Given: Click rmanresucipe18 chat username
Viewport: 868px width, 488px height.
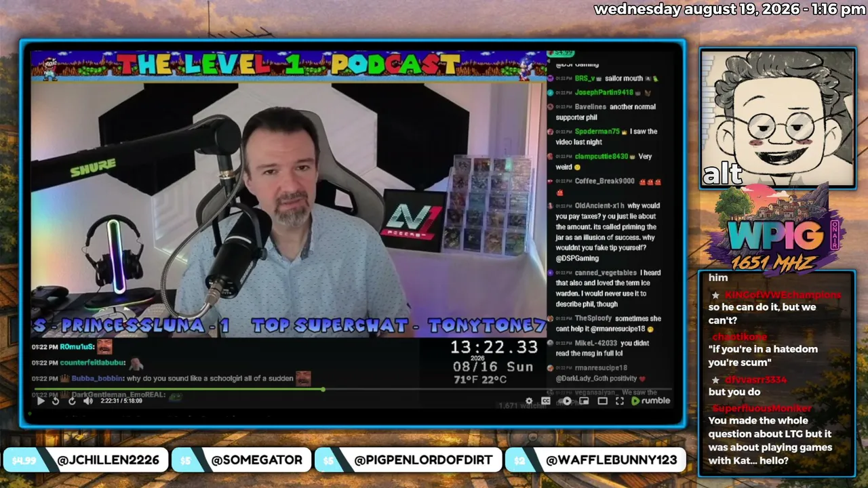Looking at the screenshot, I should pos(601,368).
